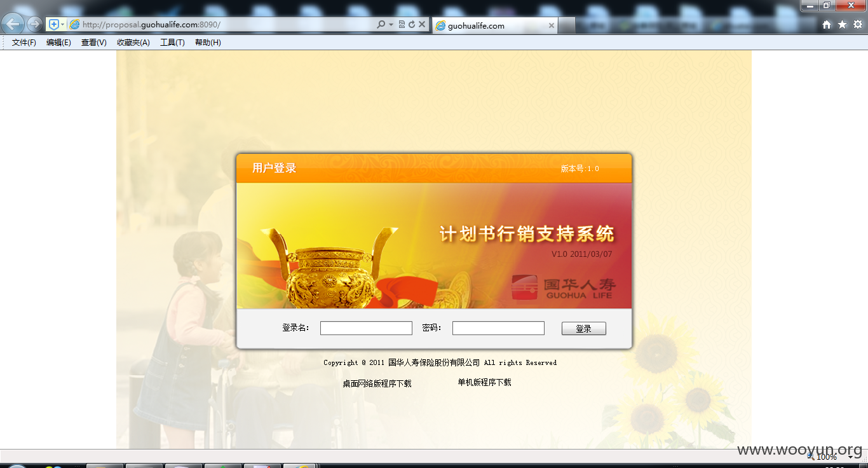Open Tools with the gear icon
The height and width of the screenshot is (468, 868).
pos(857,24)
